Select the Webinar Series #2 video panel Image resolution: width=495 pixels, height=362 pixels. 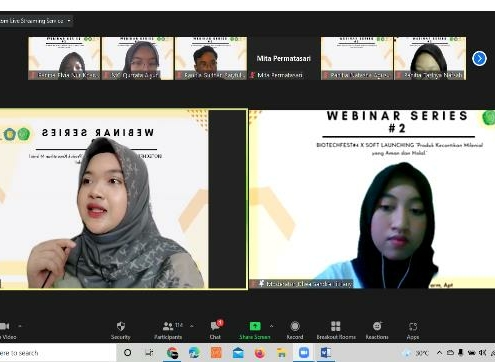372,199
